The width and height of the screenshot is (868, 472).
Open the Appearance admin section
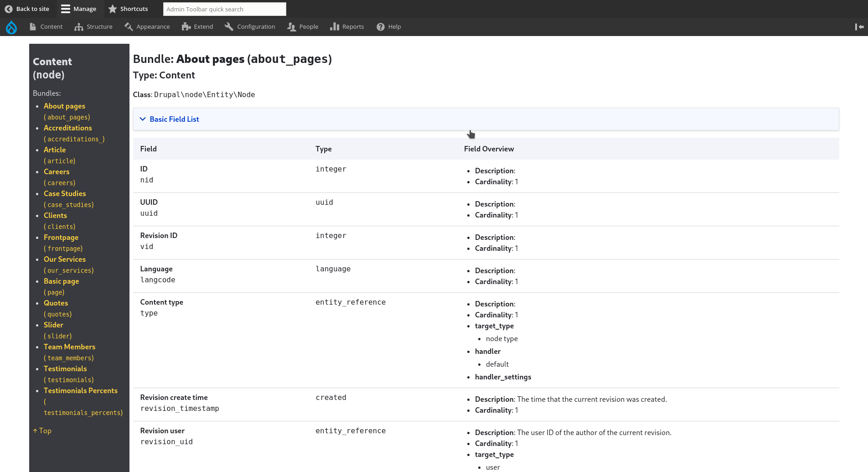(147, 27)
